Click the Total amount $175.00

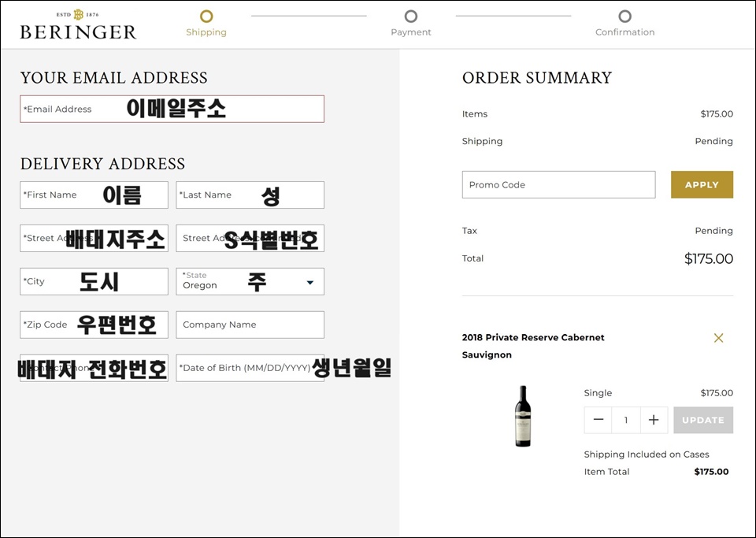point(709,259)
